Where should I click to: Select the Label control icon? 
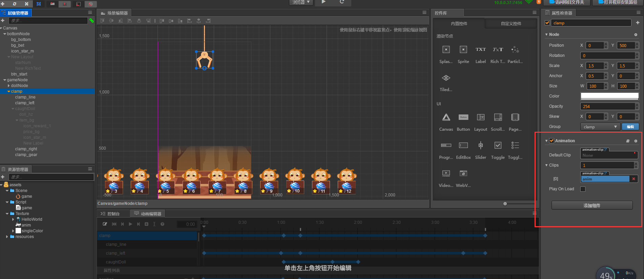coord(480,50)
